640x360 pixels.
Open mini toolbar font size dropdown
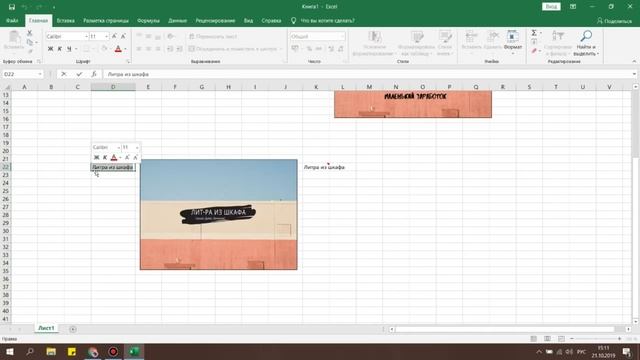137,147
